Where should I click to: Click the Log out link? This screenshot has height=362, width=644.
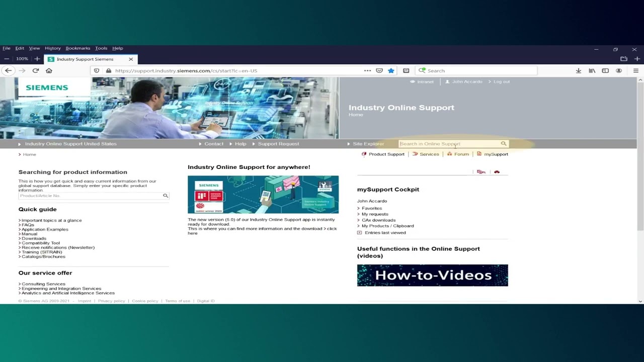[x=502, y=81]
